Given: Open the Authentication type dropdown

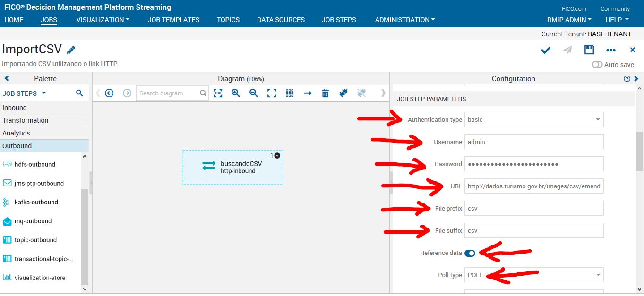Looking at the screenshot, I should coord(598,119).
